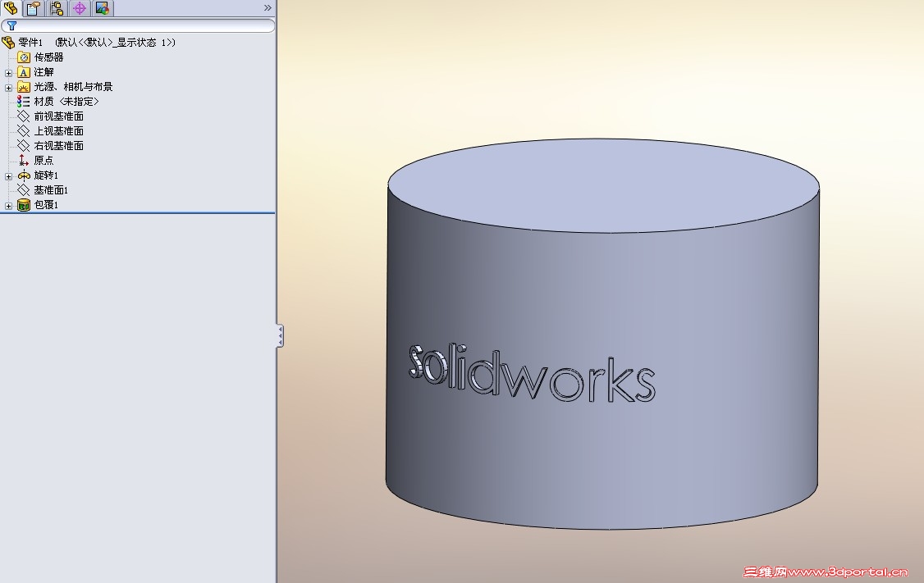Switch to the ConfigurationManager tab
Viewport: 924px width, 583px height.
[57, 8]
